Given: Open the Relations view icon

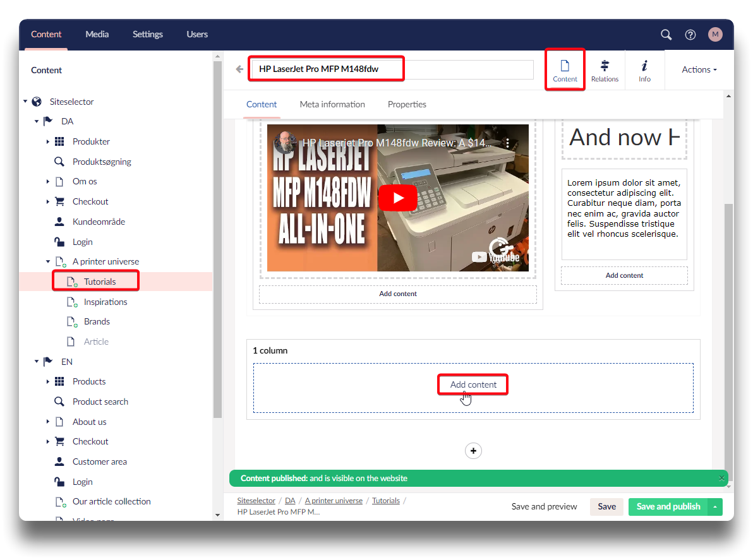Looking at the screenshot, I should point(605,70).
